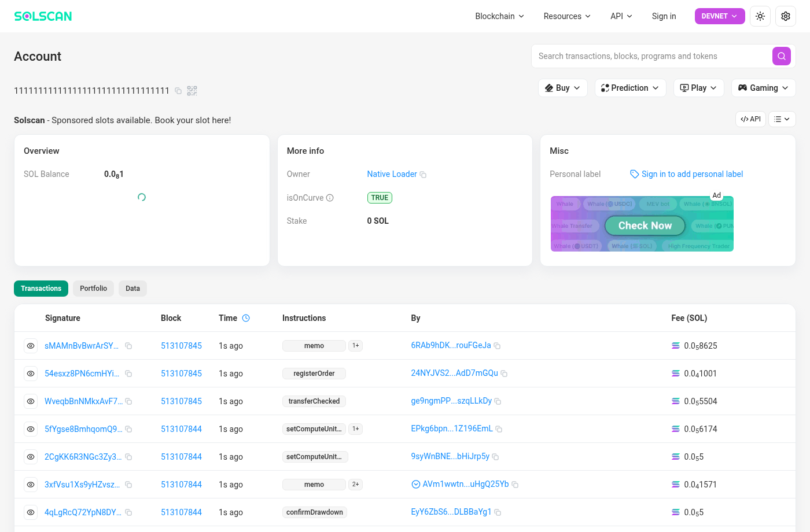Click the clock icon beside Time column
The image size is (810, 532).
246,318
